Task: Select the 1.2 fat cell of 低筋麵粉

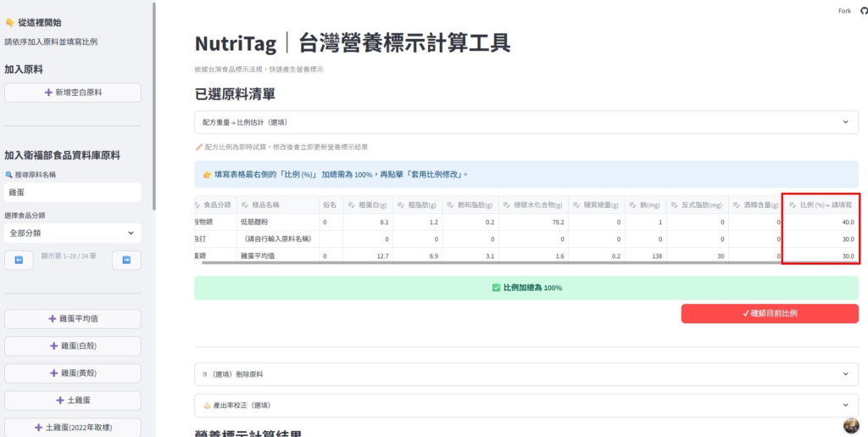Action: click(417, 222)
